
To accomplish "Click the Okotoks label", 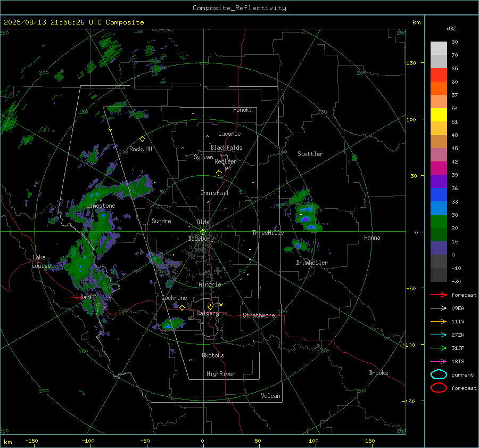I will pos(213,355).
